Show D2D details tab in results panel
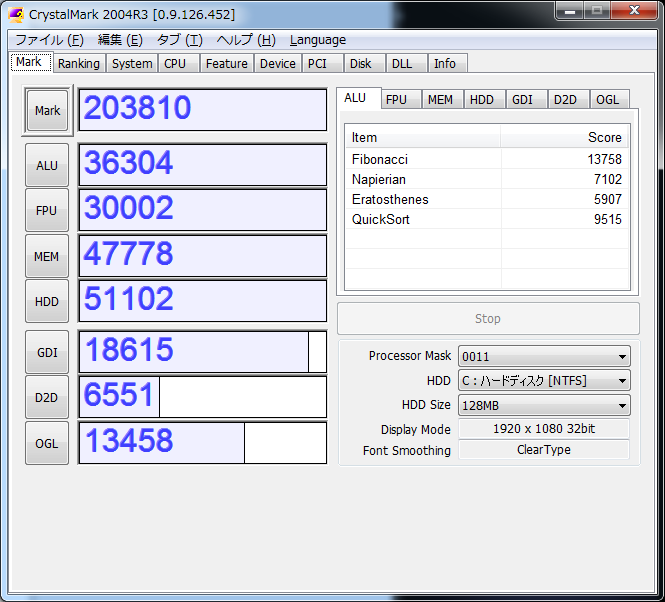Image resolution: width=665 pixels, height=602 pixels. pyautogui.click(x=568, y=99)
